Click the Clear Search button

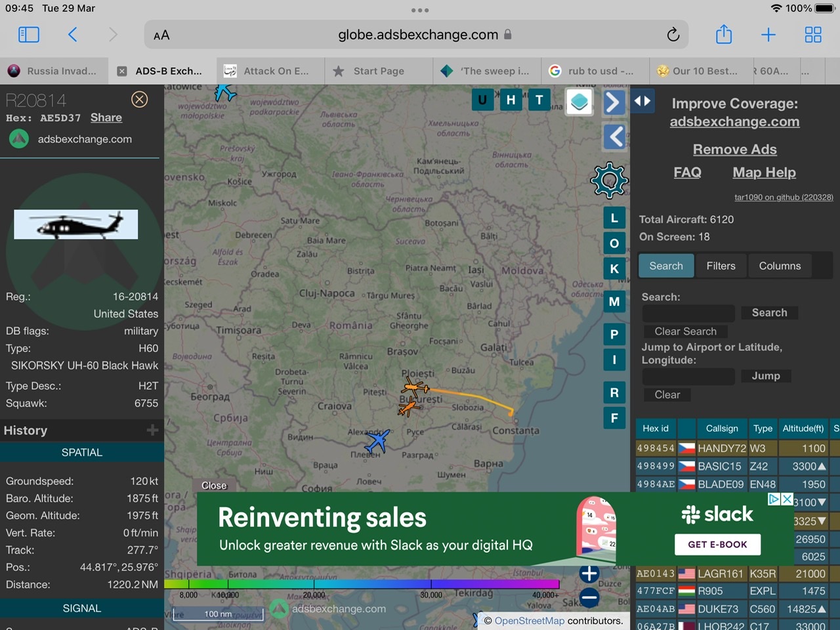[x=685, y=331]
